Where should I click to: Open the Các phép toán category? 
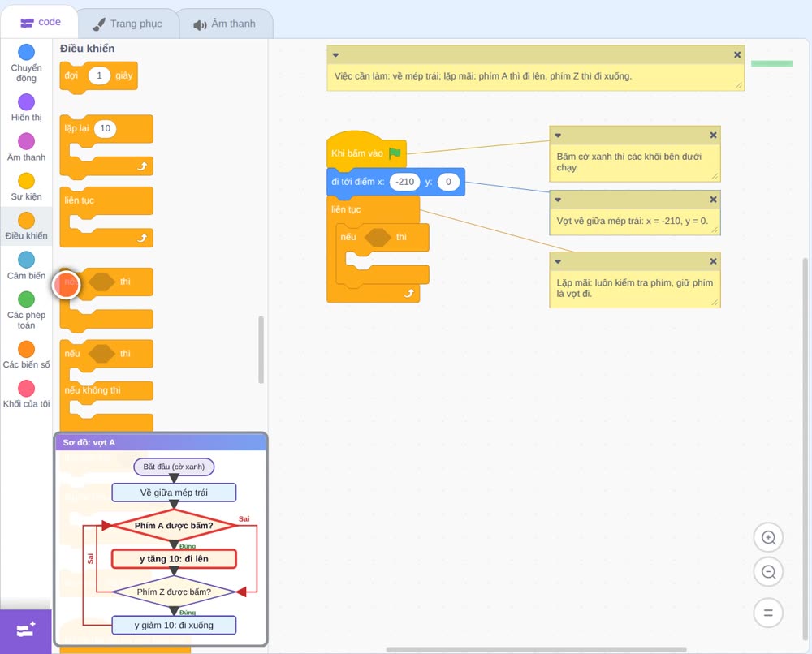click(x=26, y=311)
